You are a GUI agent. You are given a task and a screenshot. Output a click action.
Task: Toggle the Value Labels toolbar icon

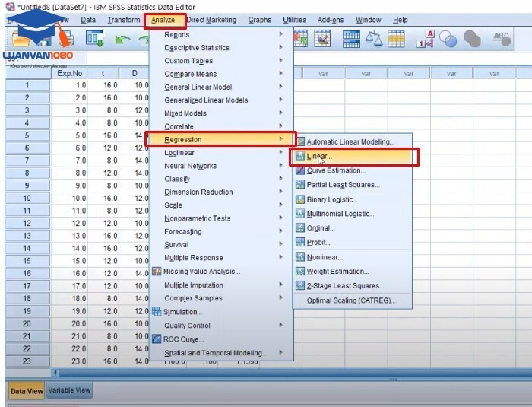pyautogui.click(x=425, y=39)
